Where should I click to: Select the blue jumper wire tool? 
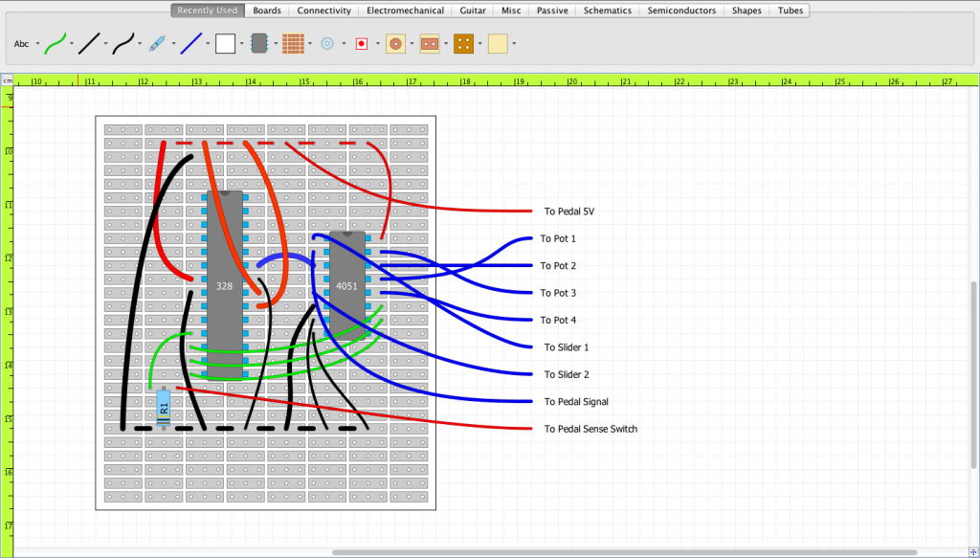click(190, 43)
